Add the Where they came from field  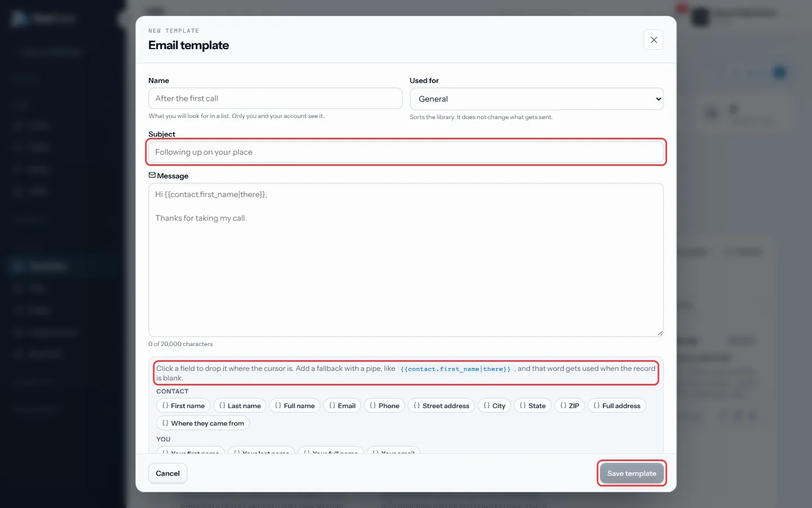203,423
